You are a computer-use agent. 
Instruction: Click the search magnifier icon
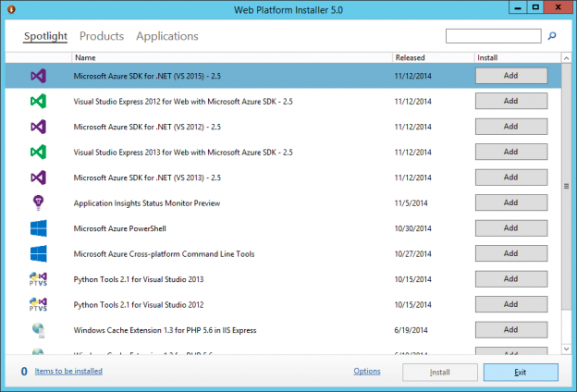click(x=553, y=37)
